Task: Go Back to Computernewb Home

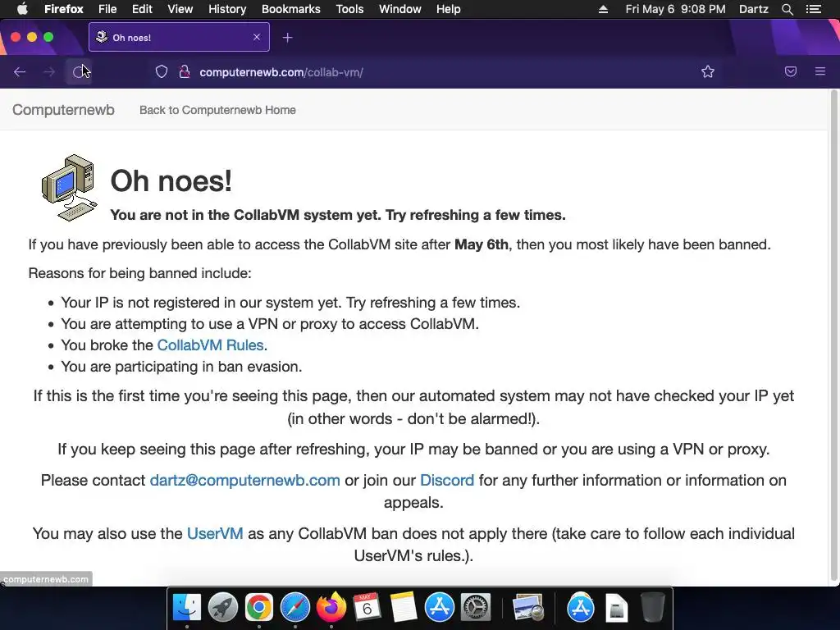Action: pos(217,110)
